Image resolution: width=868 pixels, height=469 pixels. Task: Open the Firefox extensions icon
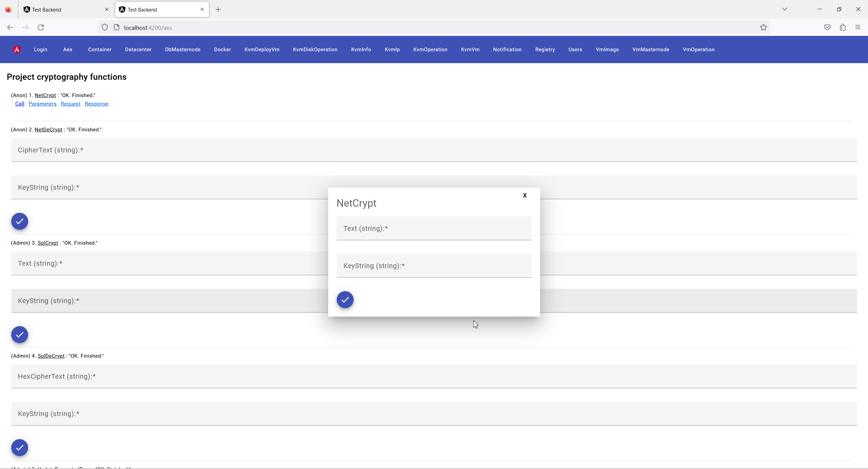point(843,27)
